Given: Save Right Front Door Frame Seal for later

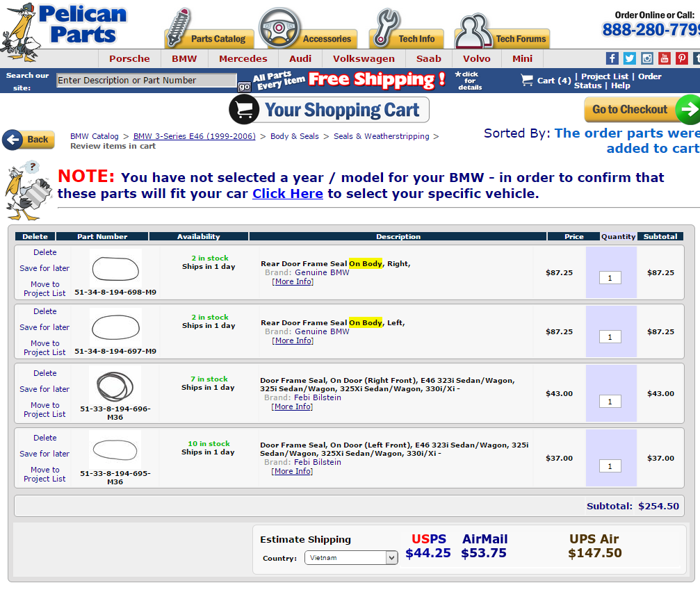Looking at the screenshot, I should [x=44, y=389].
